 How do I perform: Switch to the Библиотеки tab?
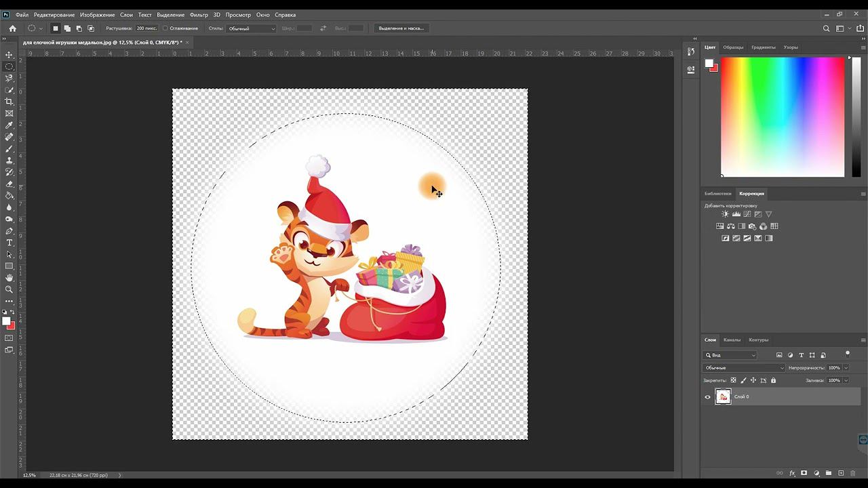[717, 194]
